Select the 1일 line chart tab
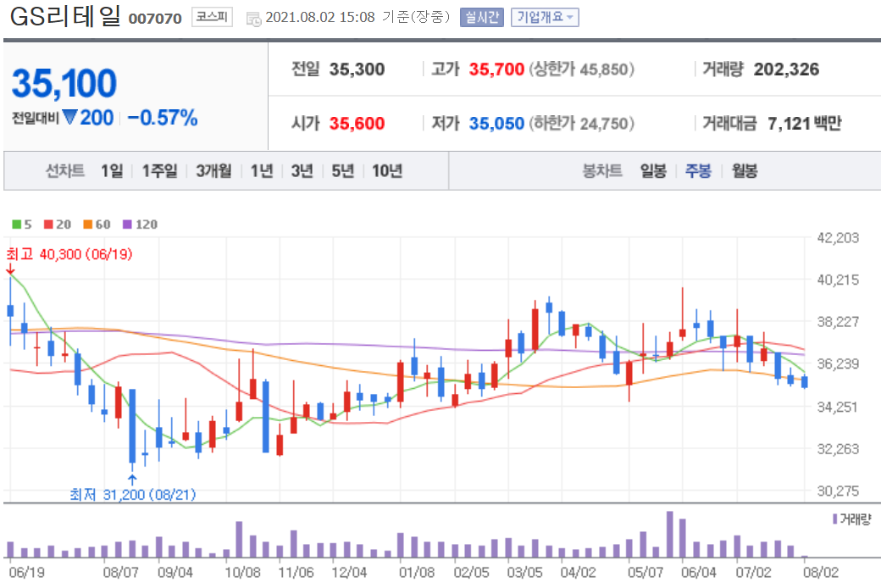 [x=112, y=170]
